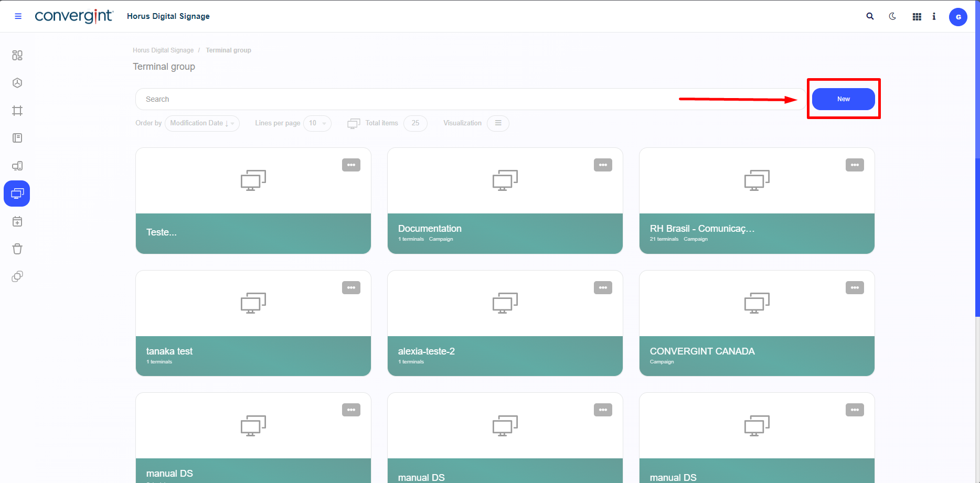This screenshot has width=980, height=483.
Task: Click the vertical page scrollbar
Action: point(977,236)
